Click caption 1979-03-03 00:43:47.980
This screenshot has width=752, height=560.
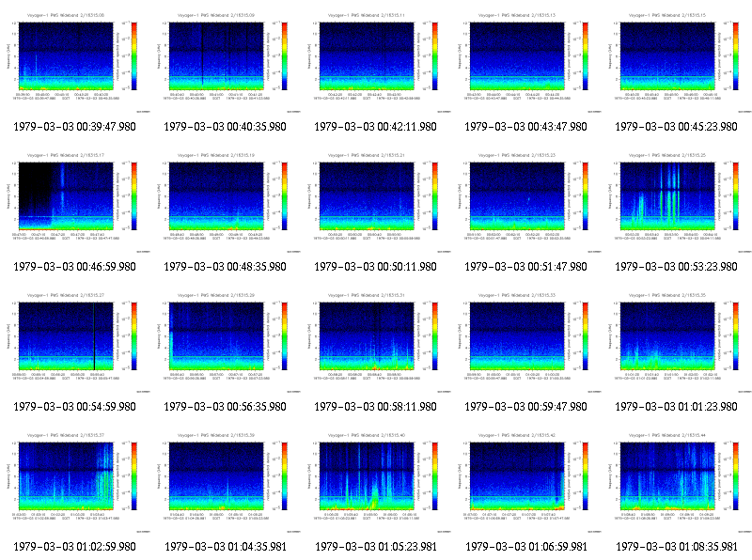526,127
